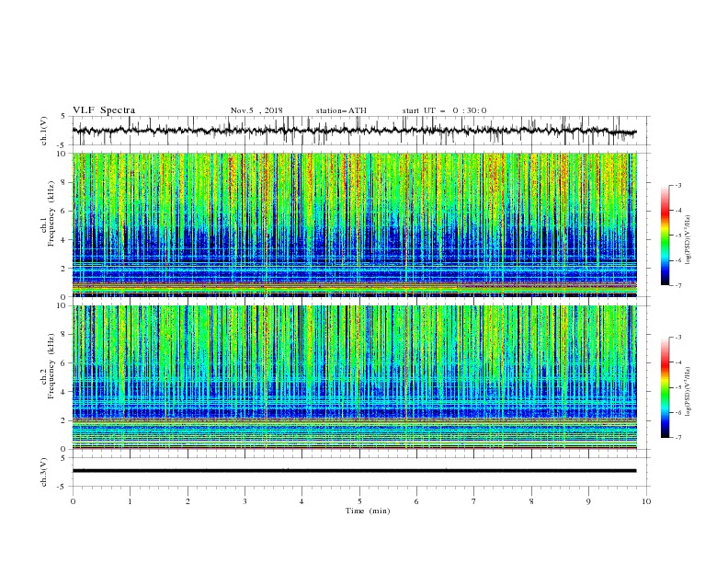Viewport: 728px width, 563px height.
Task: Select the "start UT = 0:30:0" text
Action: point(444,110)
